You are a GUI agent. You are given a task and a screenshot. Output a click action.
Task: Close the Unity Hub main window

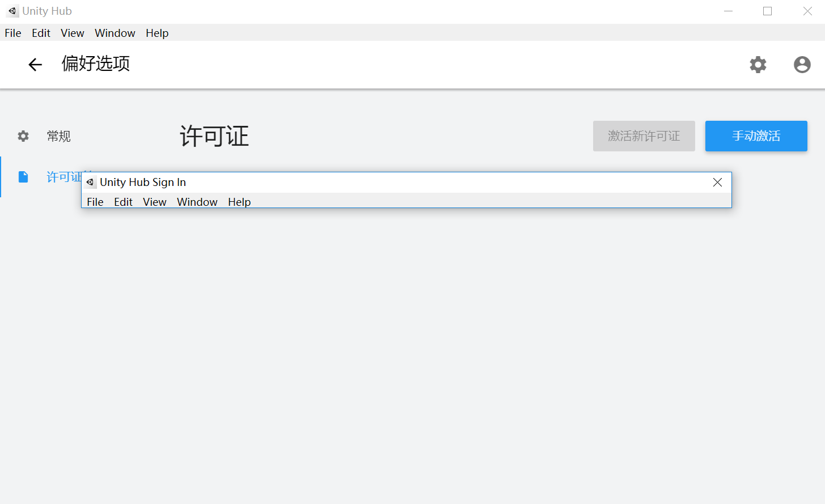(807, 11)
